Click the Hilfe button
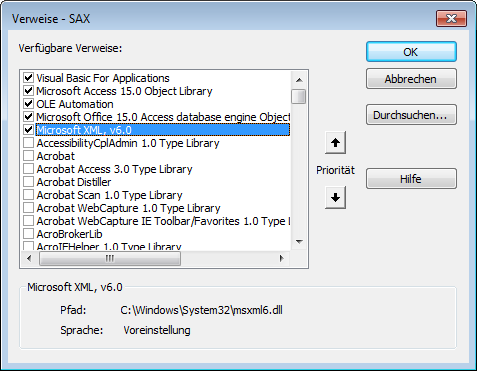Screen dimensions: 477x371 tap(411, 179)
